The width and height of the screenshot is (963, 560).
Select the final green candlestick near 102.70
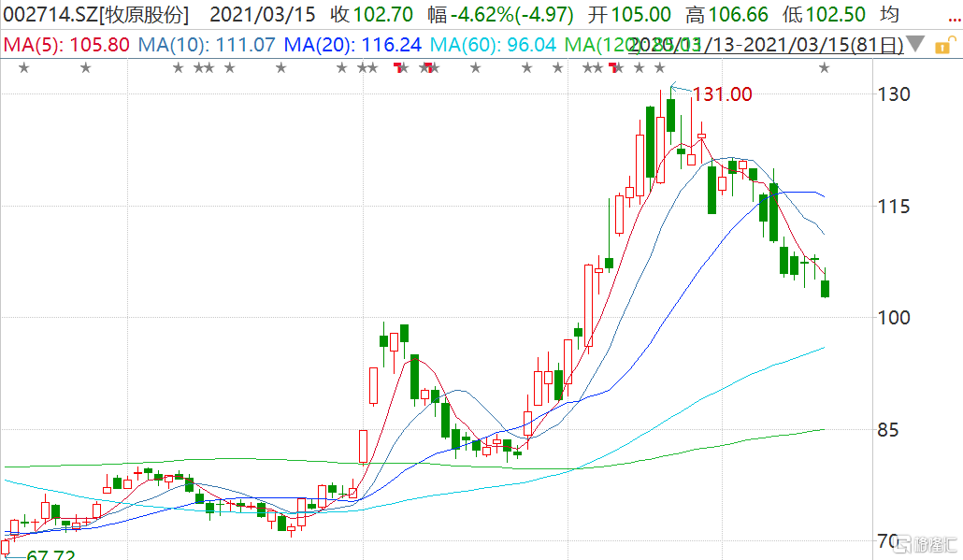click(x=825, y=289)
